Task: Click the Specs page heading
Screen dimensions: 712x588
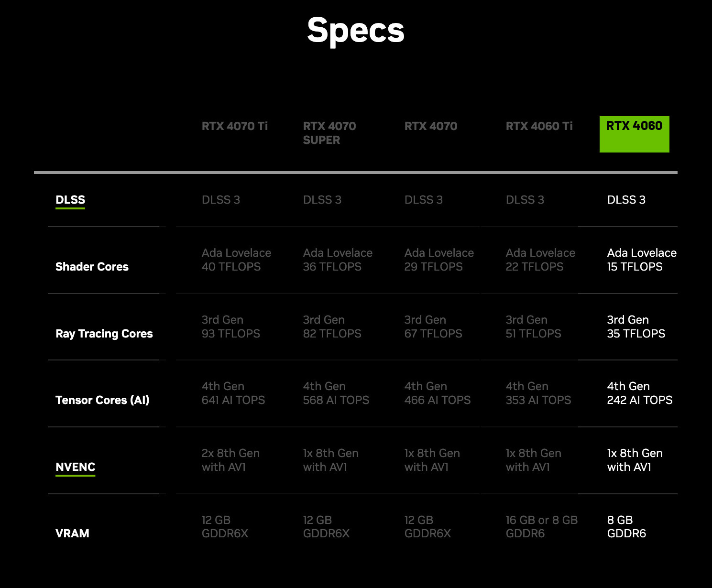Action: click(x=356, y=31)
